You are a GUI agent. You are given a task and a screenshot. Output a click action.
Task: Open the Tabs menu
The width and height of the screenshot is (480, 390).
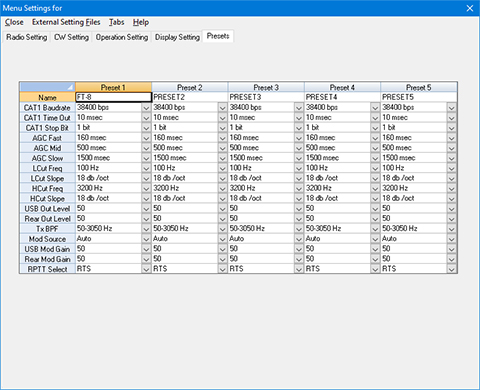pyautogui.click(x=117, y=22)
